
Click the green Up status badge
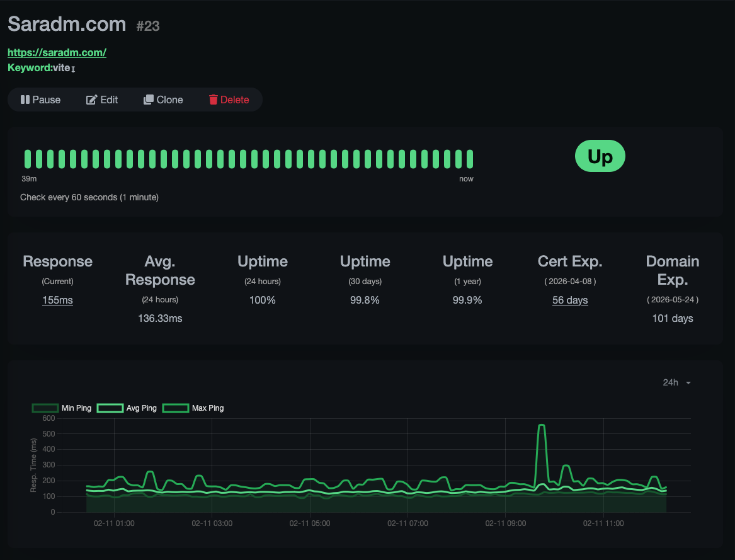[600, 156]
